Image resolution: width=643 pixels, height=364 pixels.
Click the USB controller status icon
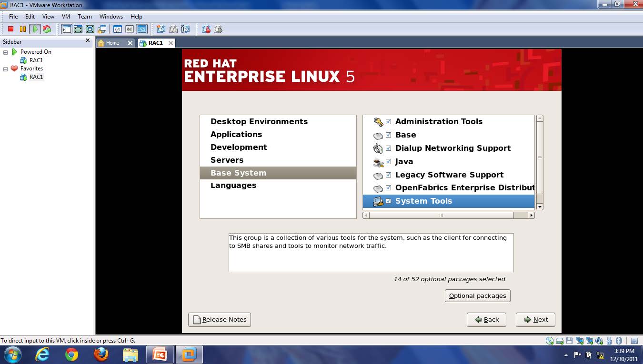(x=609, y=341)
